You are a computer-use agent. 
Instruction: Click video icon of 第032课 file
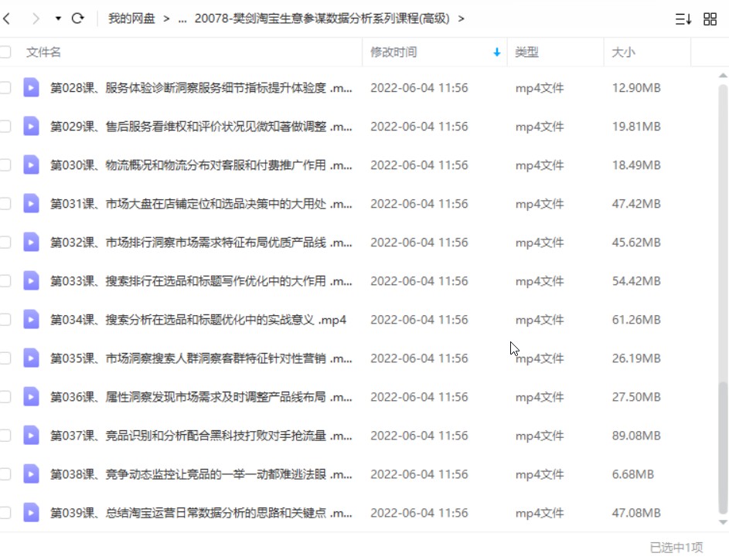31,243
